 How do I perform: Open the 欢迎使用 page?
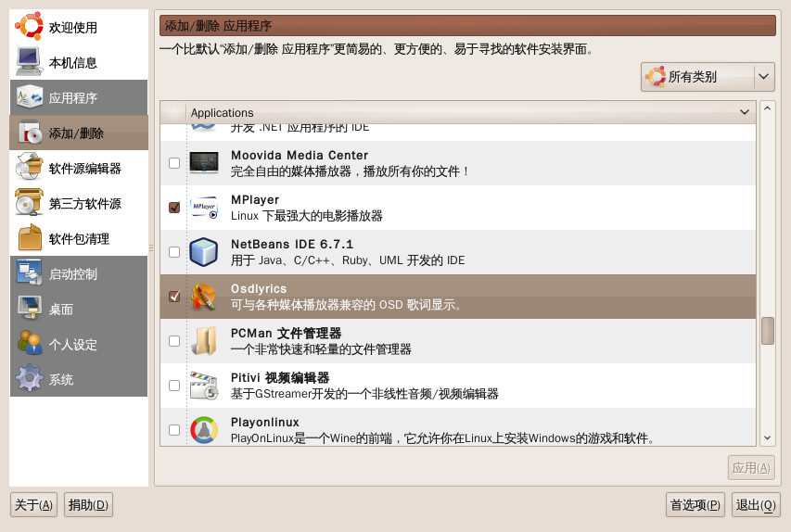79,27
